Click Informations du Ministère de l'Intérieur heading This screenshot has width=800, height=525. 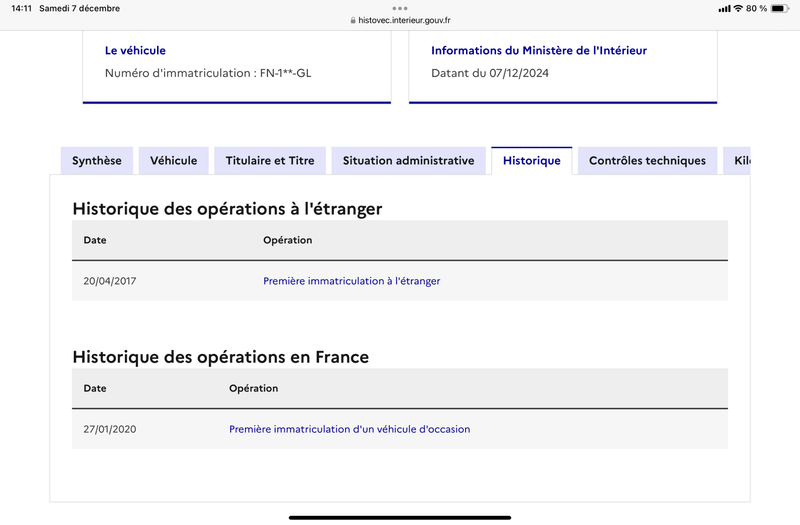(539, 51)
